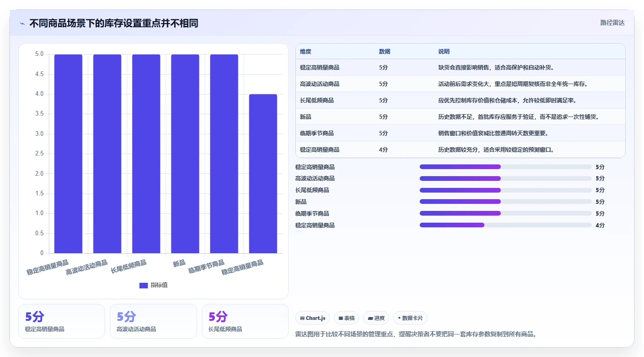The image size is (644, 357).
Task: Click the 临期季节商品 x-axis label under the chart
Action: point(206,267)
